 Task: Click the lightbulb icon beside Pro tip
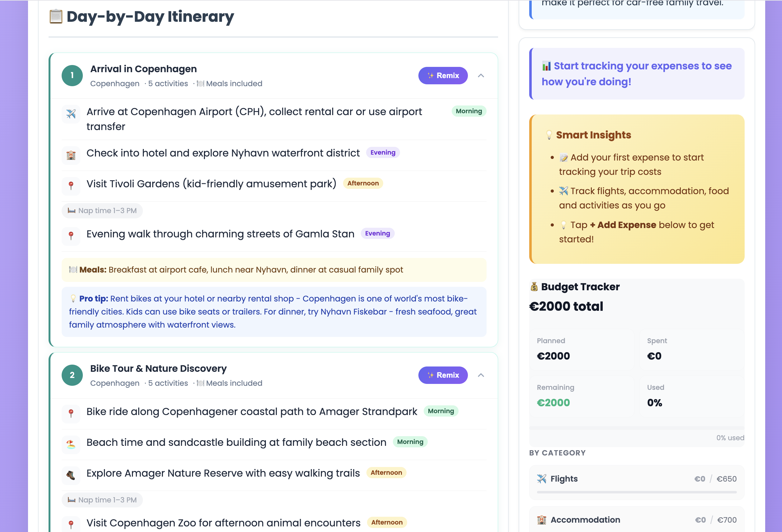tap(73, 299)
